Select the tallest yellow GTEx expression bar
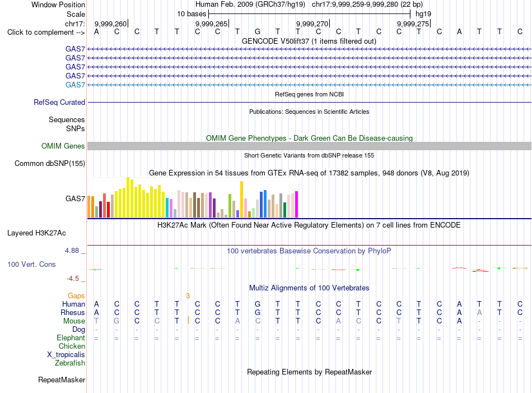 (x=128, y=197)
